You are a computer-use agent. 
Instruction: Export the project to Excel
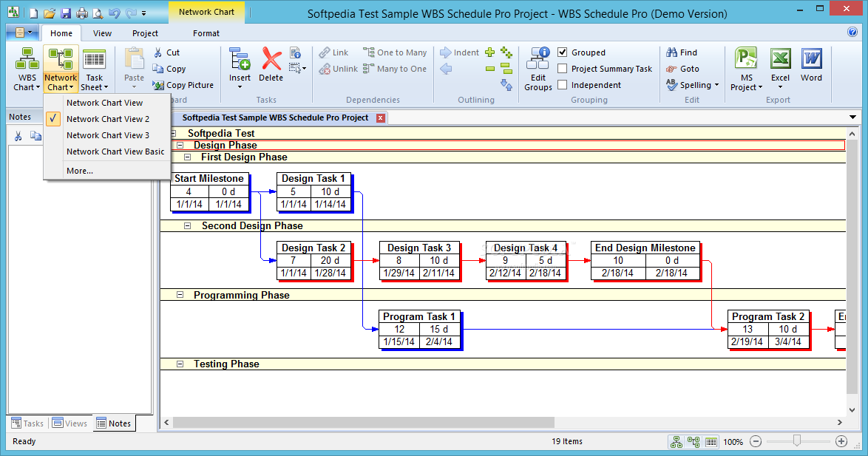point(781,68)
